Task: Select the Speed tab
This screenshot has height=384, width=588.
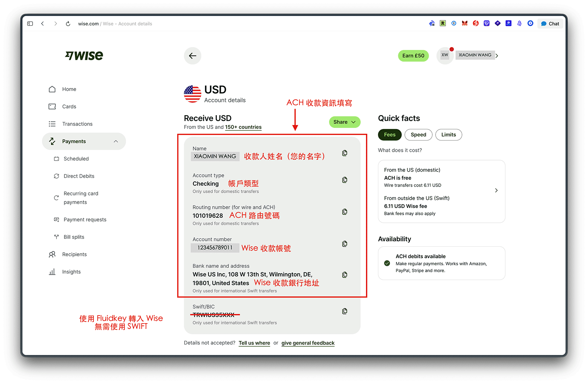Action: point(418,135)
